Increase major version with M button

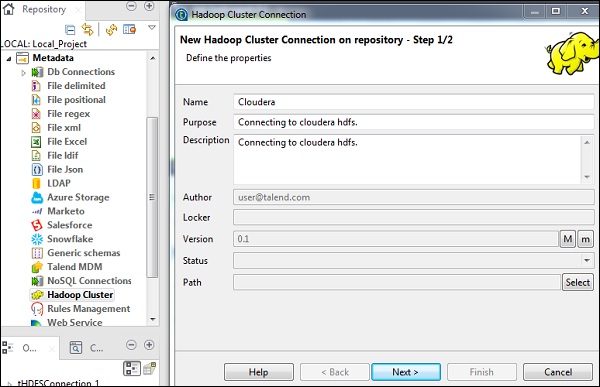coord(568,239)
